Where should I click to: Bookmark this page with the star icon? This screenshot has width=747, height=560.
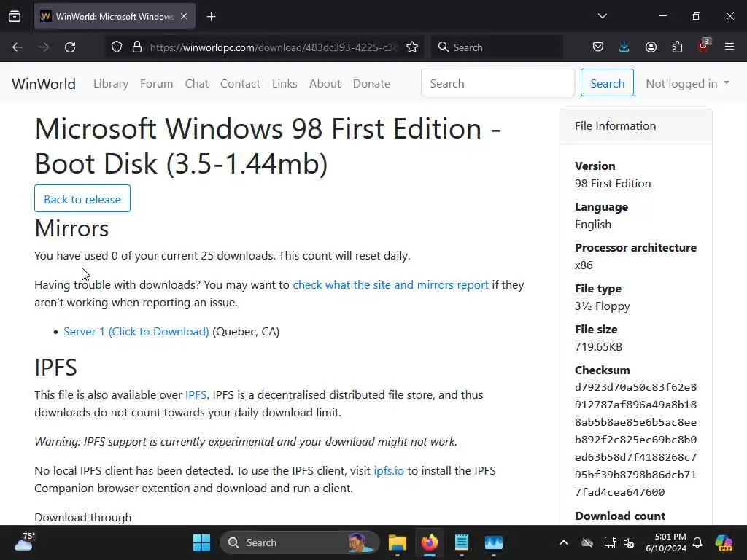(x=412, y=47)
